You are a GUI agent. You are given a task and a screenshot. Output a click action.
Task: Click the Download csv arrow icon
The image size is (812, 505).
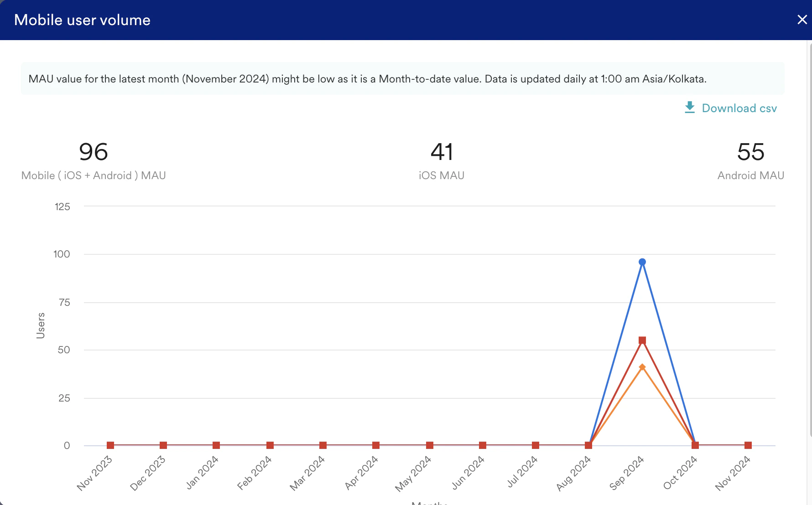[689, 108]
